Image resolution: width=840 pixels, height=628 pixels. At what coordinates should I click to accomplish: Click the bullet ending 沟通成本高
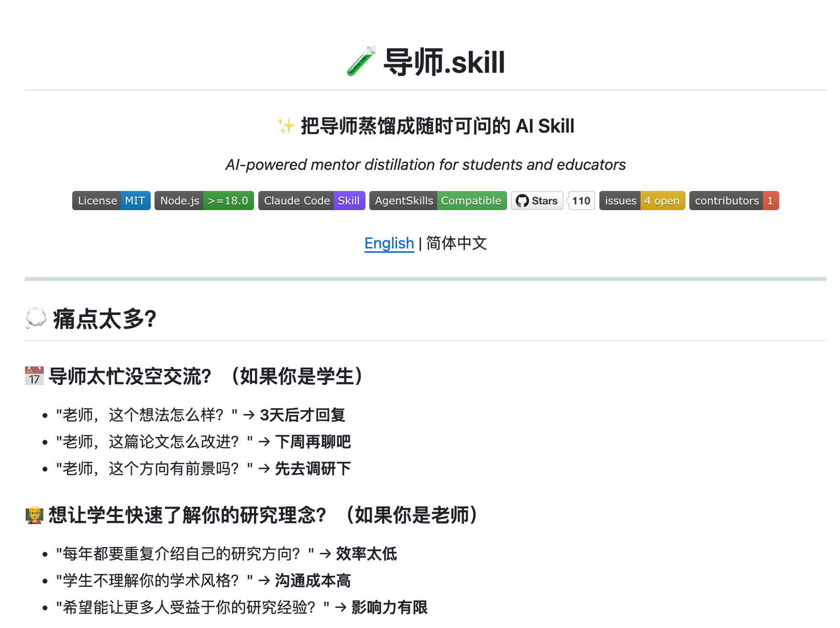pos(204,581)
